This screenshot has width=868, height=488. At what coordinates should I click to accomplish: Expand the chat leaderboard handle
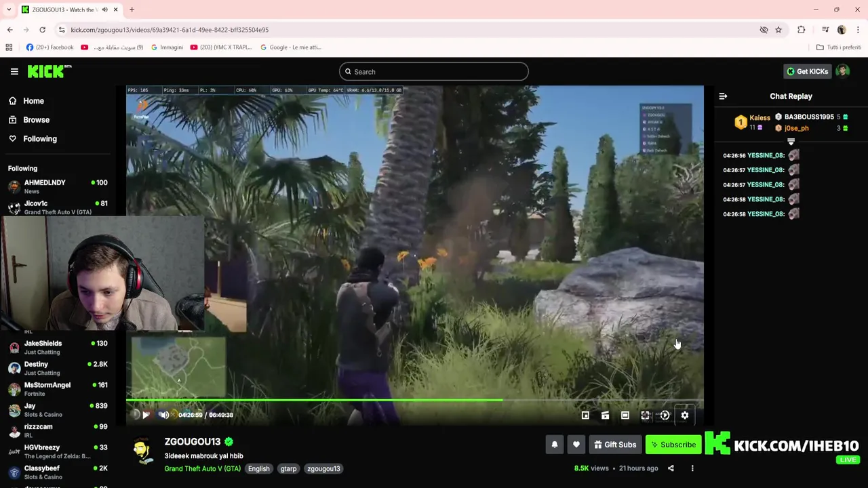click(791, 142)
